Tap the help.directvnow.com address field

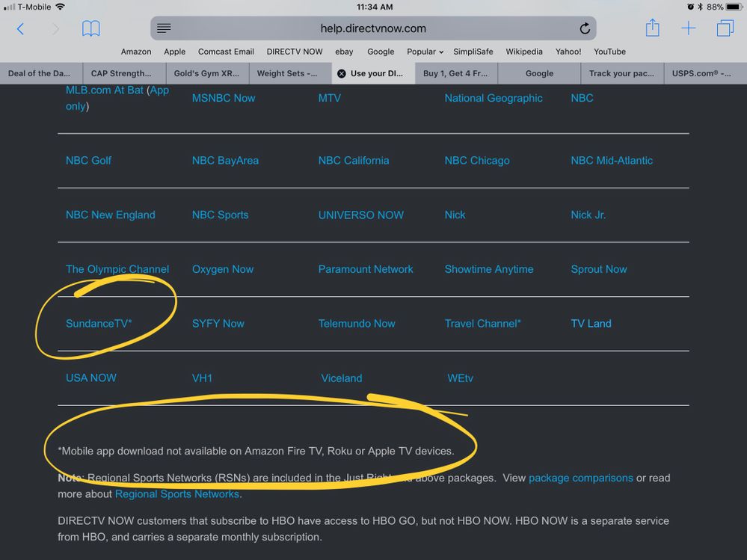tap(373, 28)
